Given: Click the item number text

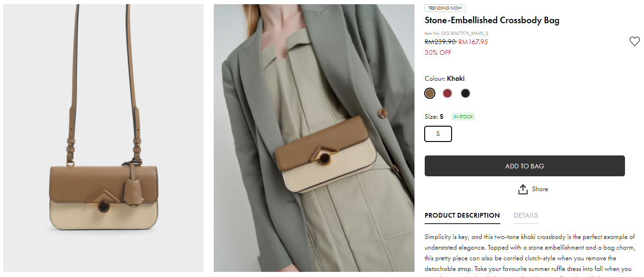Looking at the screenshot, I should tap(456, 33).
